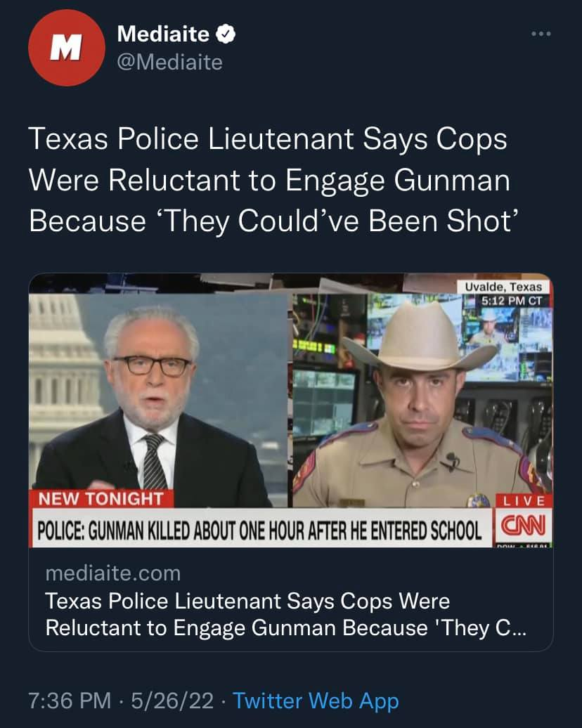Click the POLICE: GUNMAN KILLED headline chyron
This screenshot has width=582, height=728.
(x=259, y=529)
